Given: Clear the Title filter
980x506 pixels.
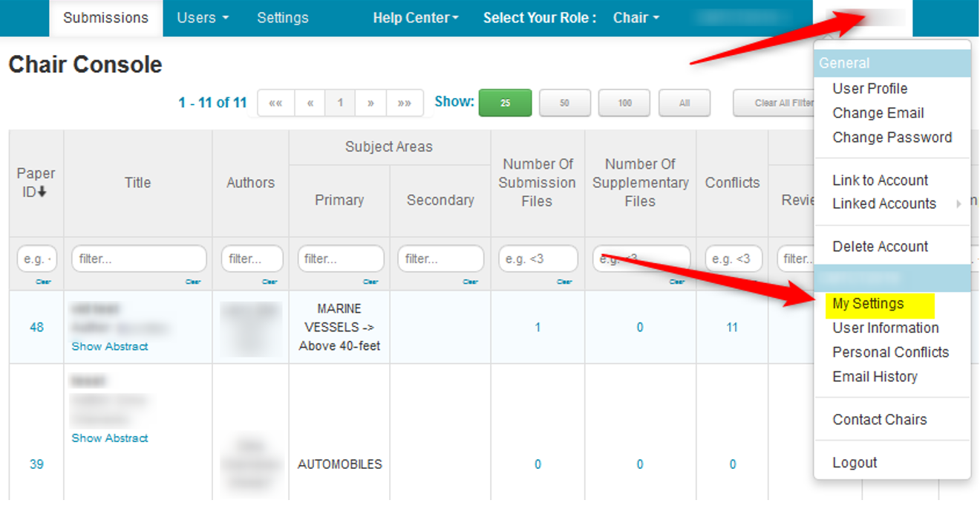Looking at the screenshot, I should [193, 282].
